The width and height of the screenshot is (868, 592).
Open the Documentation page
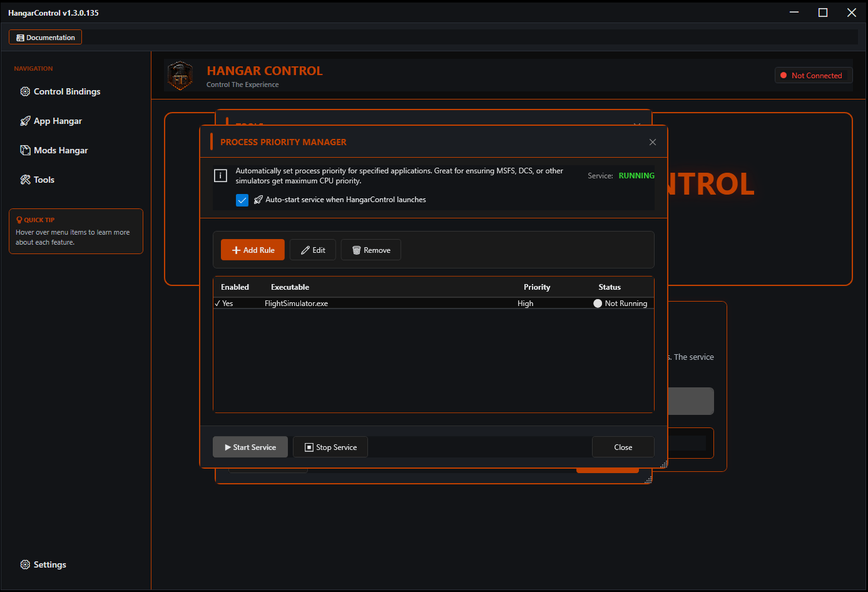pyautogui.click(x=45, y=37)
